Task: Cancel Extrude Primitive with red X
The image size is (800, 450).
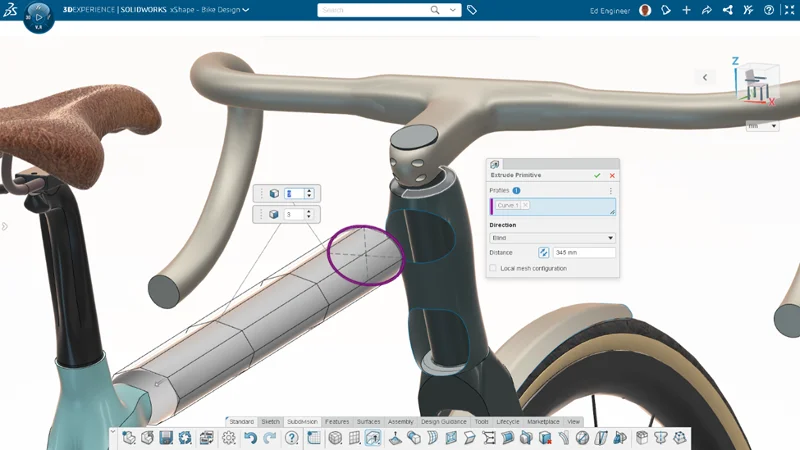Action: coord(612,175)
